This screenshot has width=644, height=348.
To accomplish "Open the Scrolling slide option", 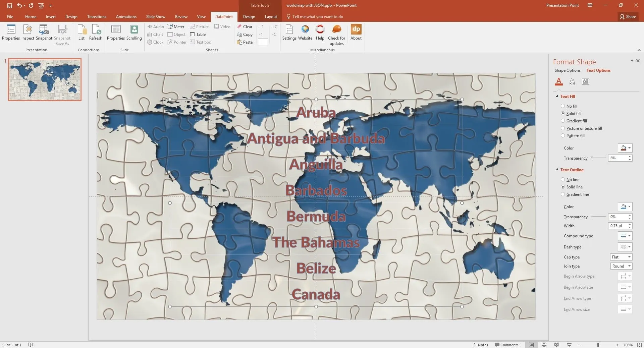I will pos(134,30).
